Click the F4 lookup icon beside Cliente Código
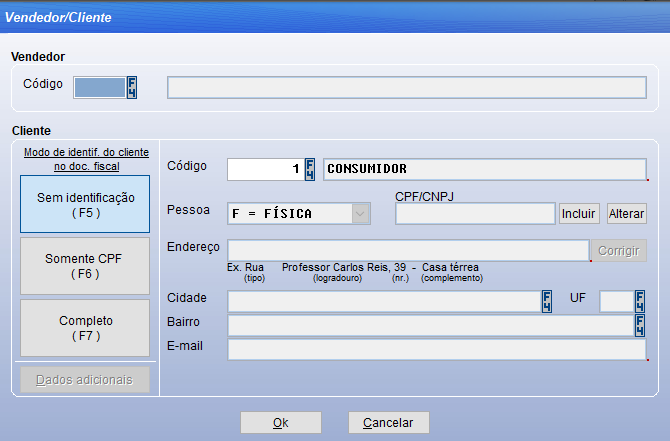Screen dimensions: 670x441 [x=310, y=169]
